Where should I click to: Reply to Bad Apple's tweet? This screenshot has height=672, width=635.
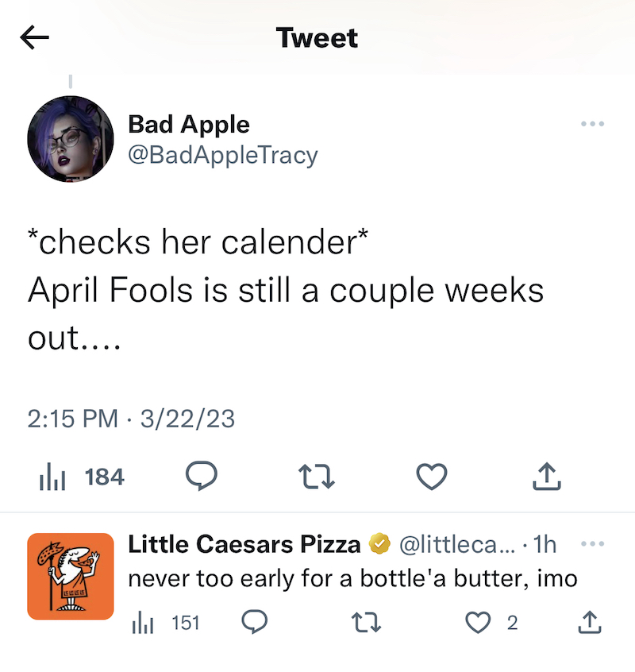(201, 477)
